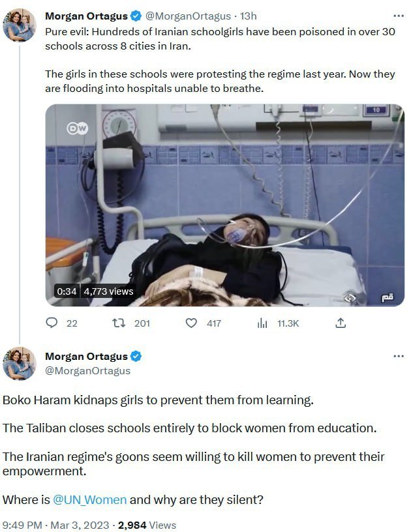Open the 11.3K views analytics icon
This screenshot has height=532, width=411.
[263, 323]
